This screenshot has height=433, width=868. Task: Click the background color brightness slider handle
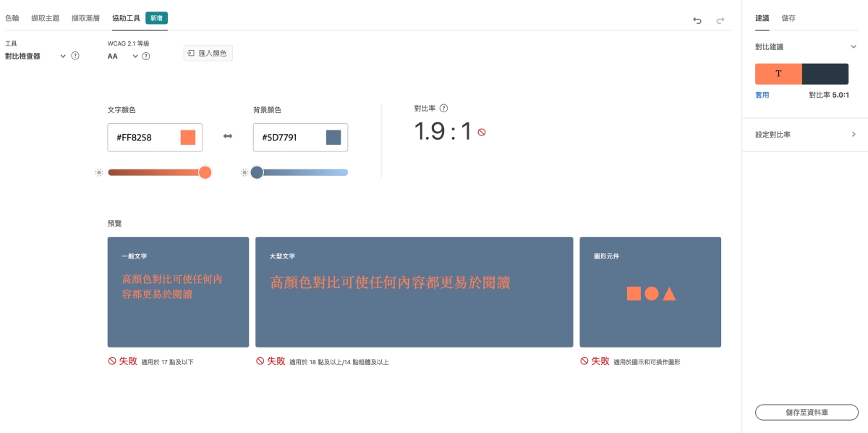tap(257, 172)
